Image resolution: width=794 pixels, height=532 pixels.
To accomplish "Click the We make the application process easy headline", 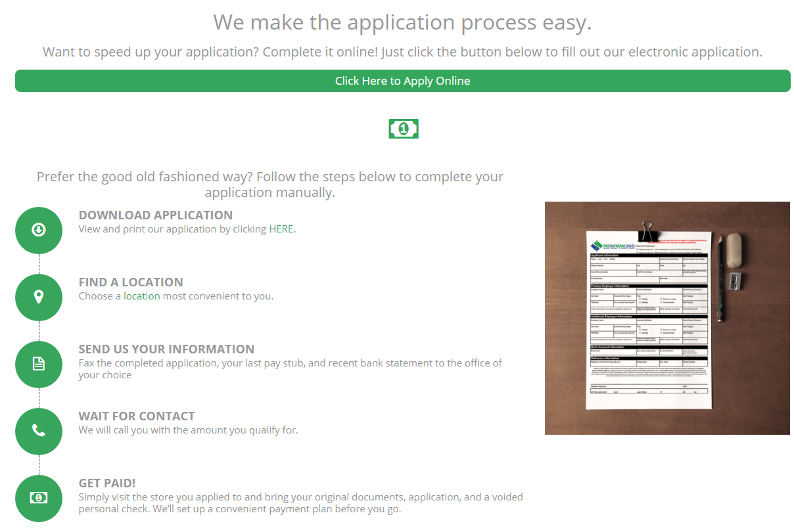I will [x=402, y=22].
